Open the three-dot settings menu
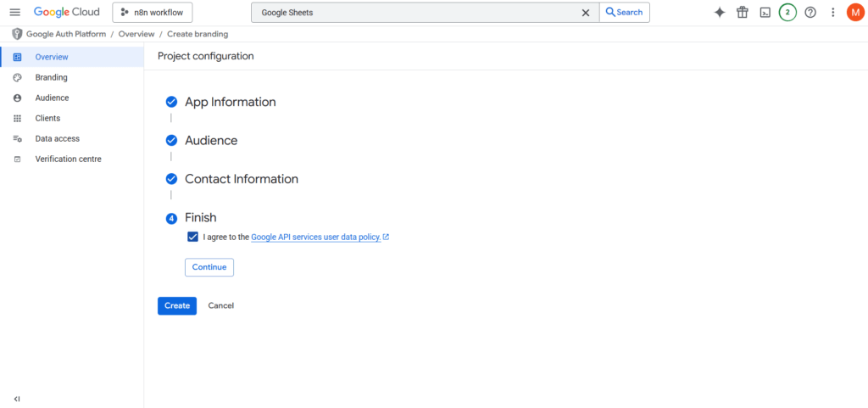This screenshot has width=868, height=408. (x=832, y=13)
